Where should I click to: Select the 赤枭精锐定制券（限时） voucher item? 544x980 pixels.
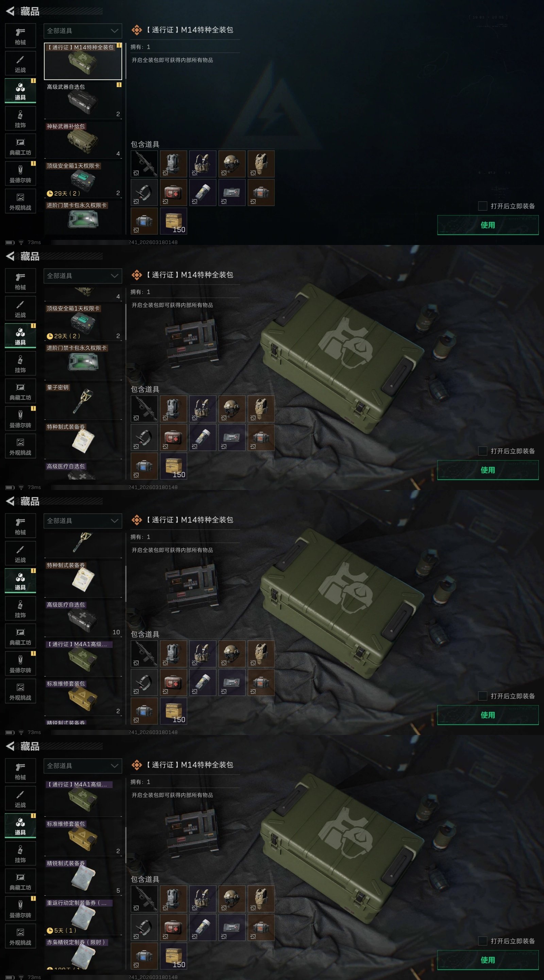click(x=83, y=953)
